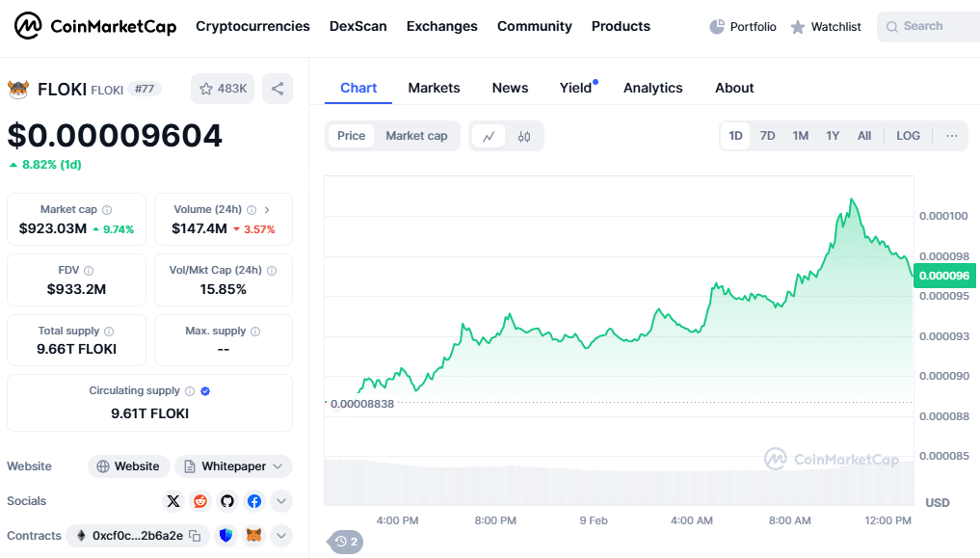The width and height of the screenshot is (980, 558).
Task: Click the share icon next to watchlist count
Action: click(278, 89)
